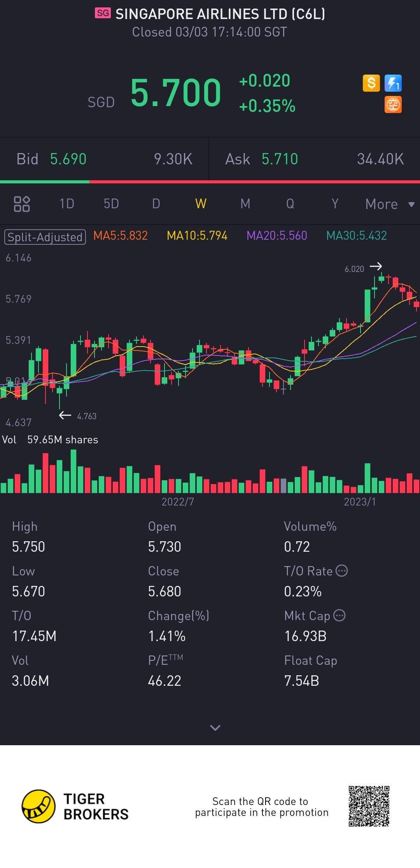Tap the 2022/7 date axis label
The height and width of the screenshot is (868, 420).
(178, 502)
